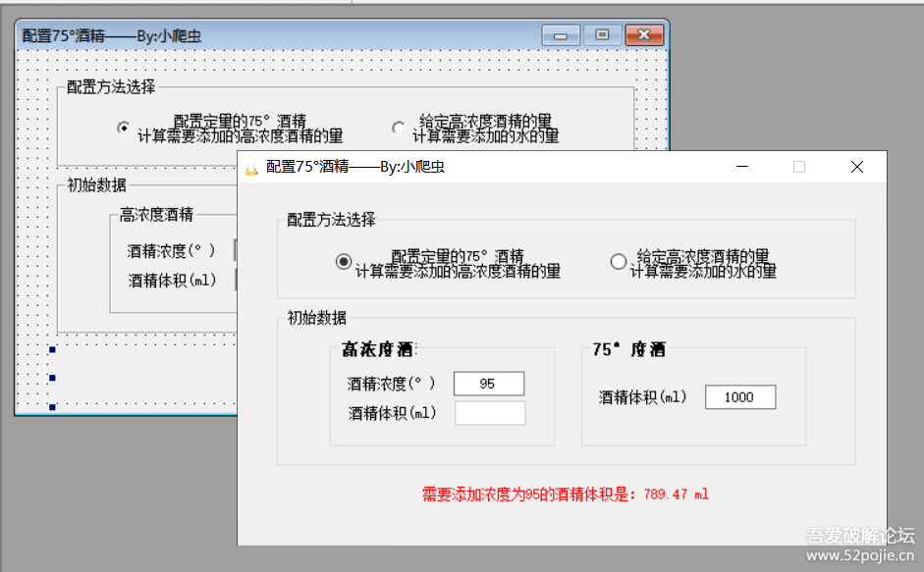
Task: Click 酒精体积(ml) label in designer window
Action: tap(172, 281)
